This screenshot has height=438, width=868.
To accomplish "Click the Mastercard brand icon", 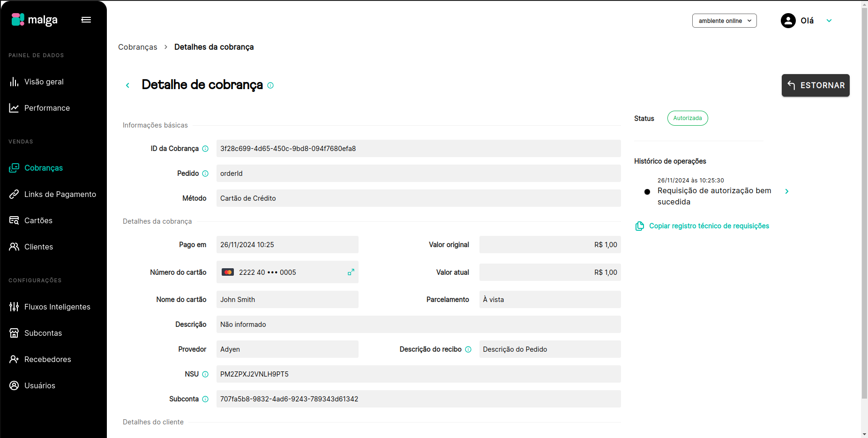I will click(228, 272).
